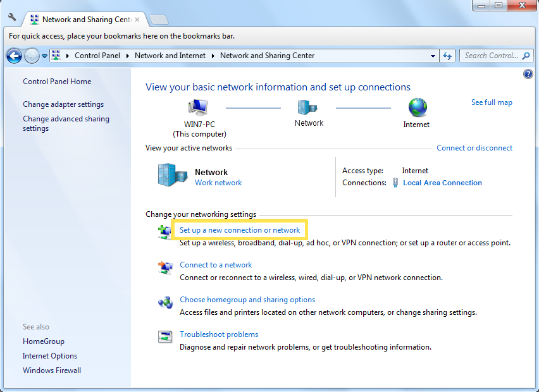The image size is (539, 392).
Task: Open Help via the question mark icon
Action: [528, 74]
